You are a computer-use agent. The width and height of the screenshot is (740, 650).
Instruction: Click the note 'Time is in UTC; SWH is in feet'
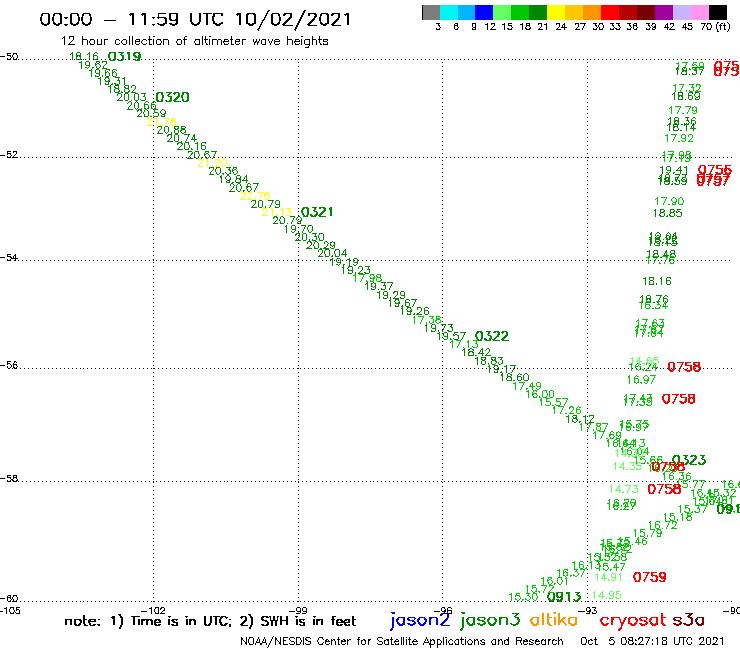tap(210, 621)
